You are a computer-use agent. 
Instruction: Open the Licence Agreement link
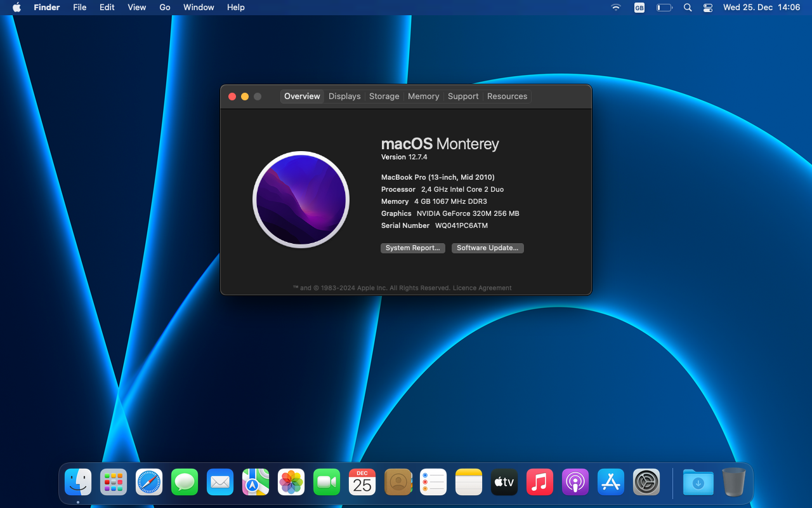[482, 288]
